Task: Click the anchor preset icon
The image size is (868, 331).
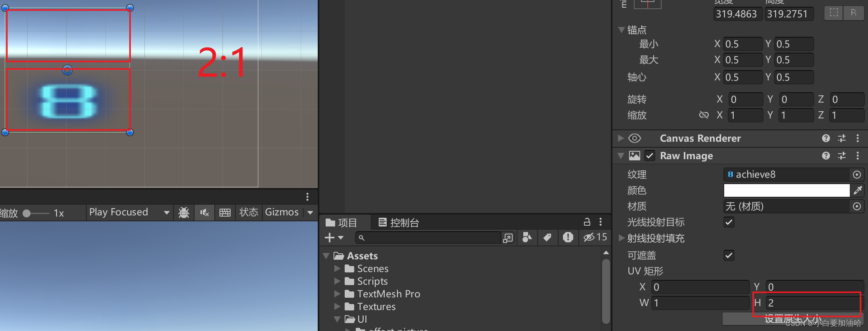Action: click(648, 4)
